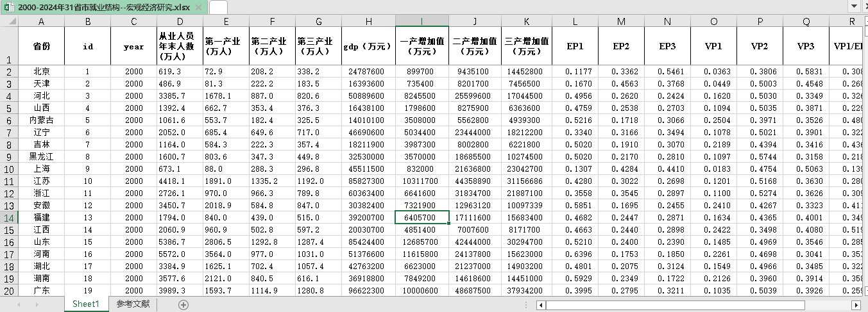Click 山东 first industry value 2806.5

pos(226,242)
